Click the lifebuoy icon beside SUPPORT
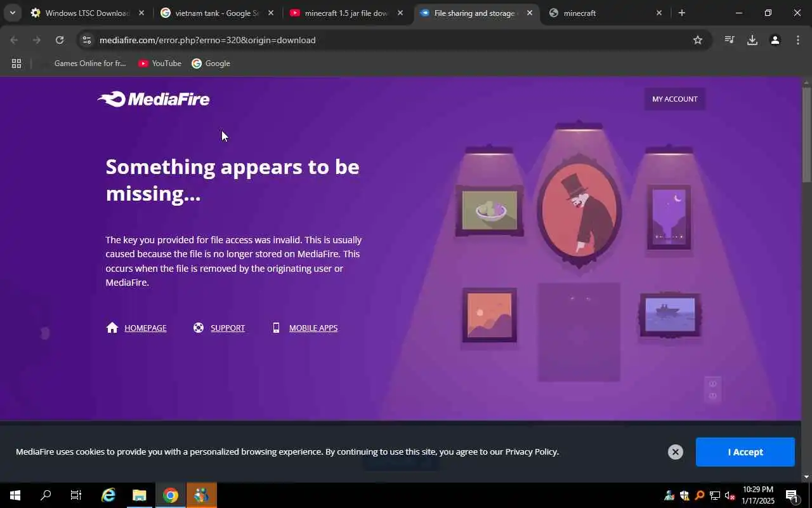The image size is (812, 508). pyautogui.click(x=199, y=328)
